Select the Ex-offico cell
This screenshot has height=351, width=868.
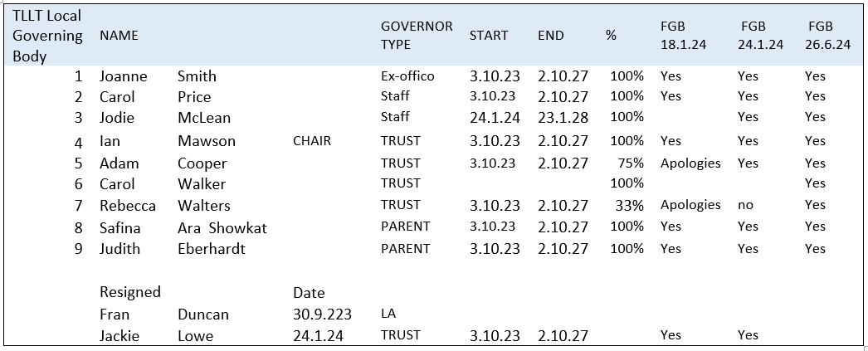point(407,76)
